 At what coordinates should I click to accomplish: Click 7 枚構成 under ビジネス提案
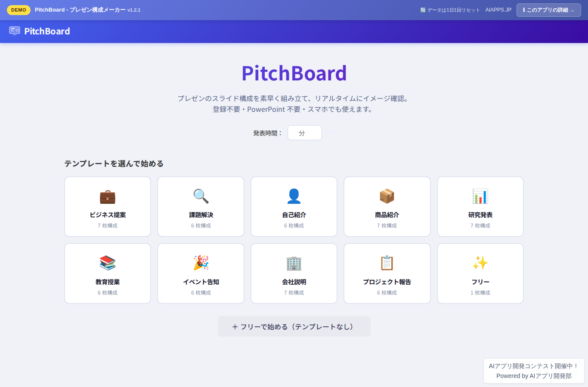point(108,226)
